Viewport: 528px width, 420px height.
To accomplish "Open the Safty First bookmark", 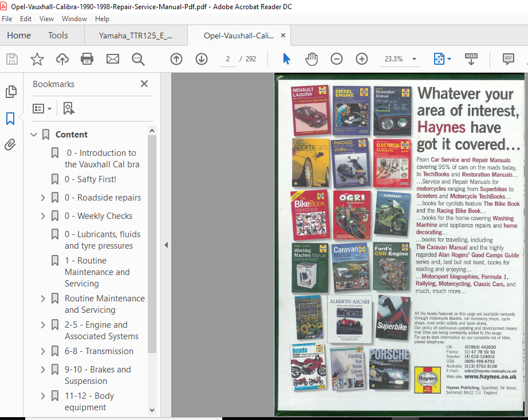I will coord(90,179).
